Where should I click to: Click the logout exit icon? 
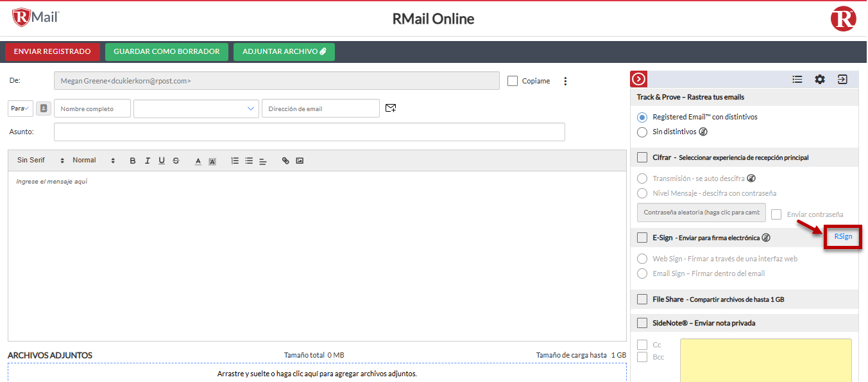842,80
